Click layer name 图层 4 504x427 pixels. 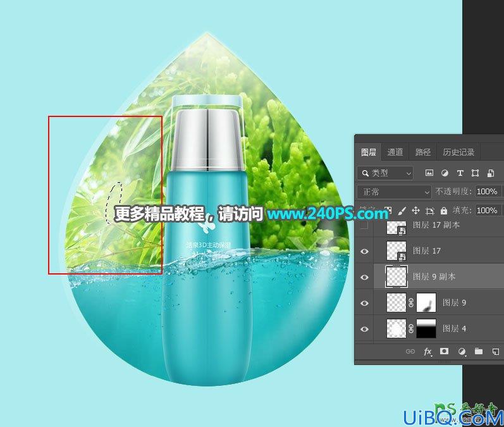(x=454, y=328)
